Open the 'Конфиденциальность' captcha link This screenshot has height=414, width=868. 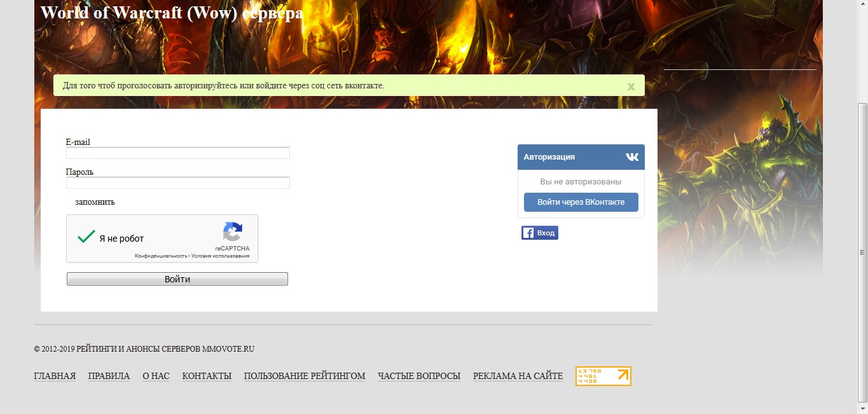tap(160, 256)
